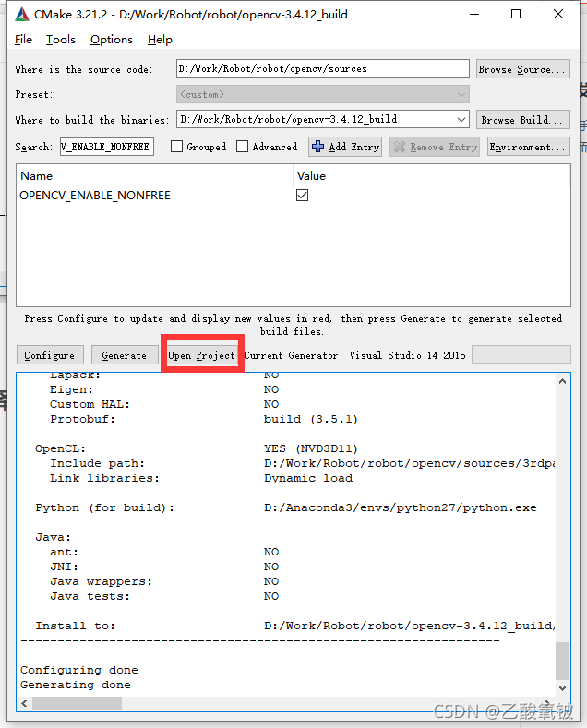
Task: Click the 'Java wrappers:' log line
Action: (x=102, y=581)
